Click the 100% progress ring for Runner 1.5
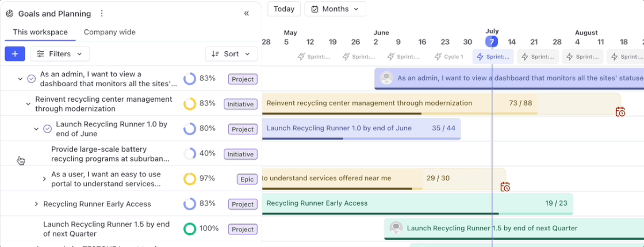 click(x=190, y=229)
